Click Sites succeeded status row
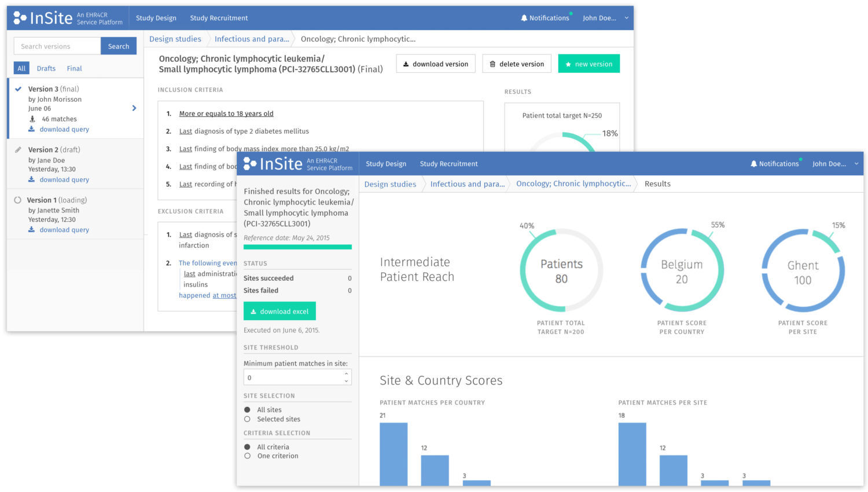The width and height of the screenshot is (868, 492). [297, 278]
